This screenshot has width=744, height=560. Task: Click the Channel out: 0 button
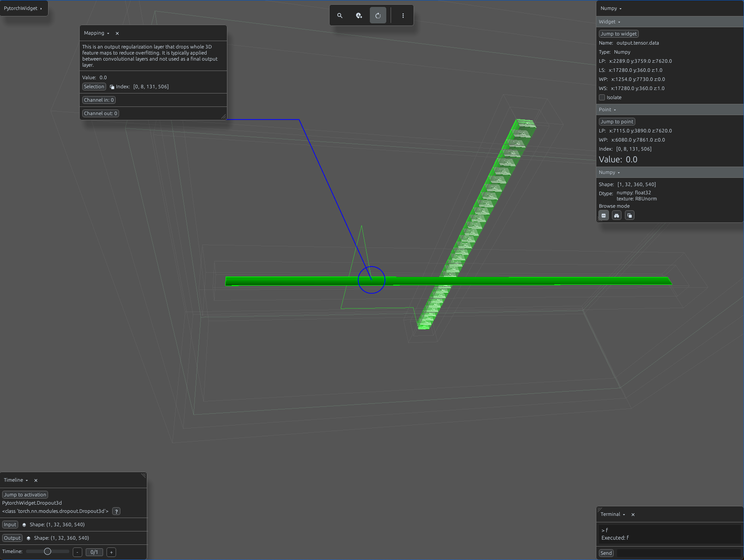(x=100, y=113)
